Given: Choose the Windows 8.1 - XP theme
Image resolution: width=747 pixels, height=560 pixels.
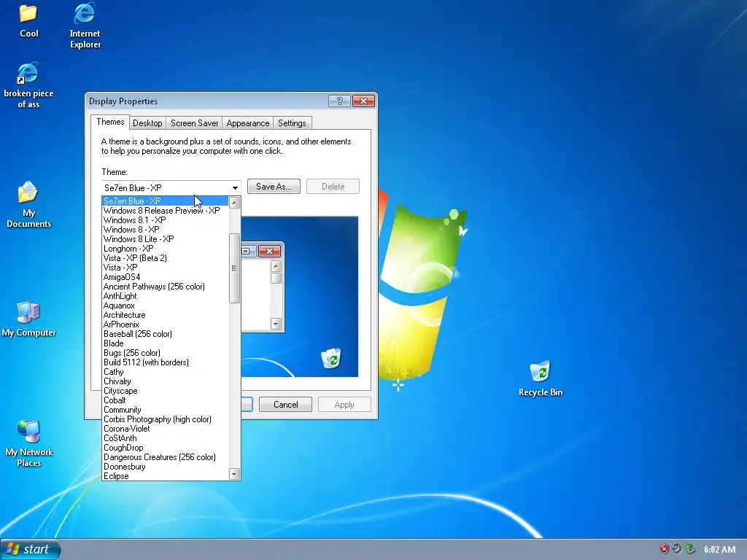Looking at the screenshot, I should (x=166, y=220).
